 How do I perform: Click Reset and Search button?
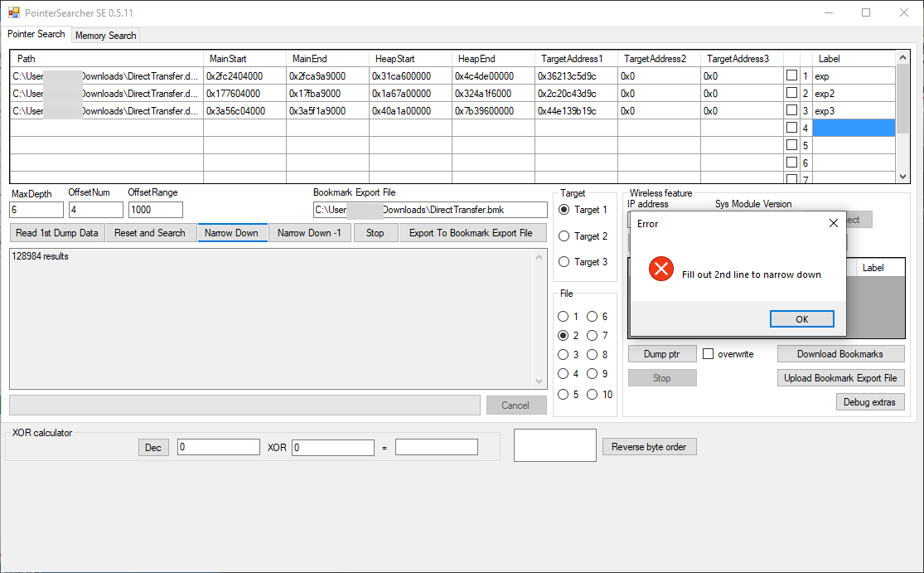150,233
